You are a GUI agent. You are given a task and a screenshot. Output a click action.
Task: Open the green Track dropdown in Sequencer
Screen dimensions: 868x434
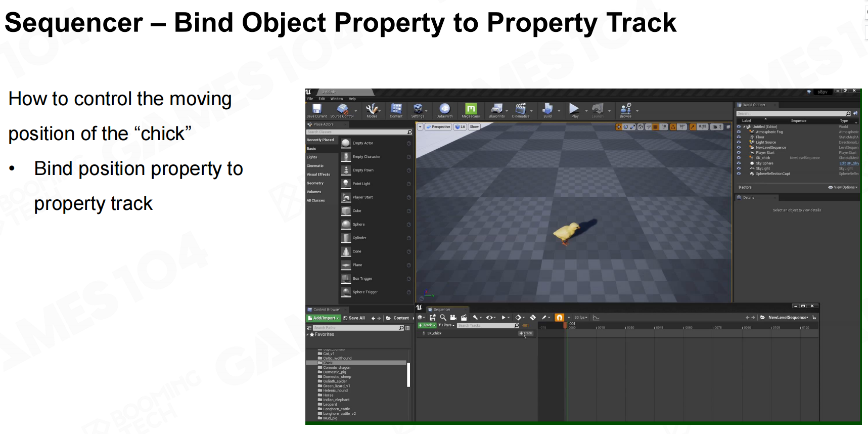[x=427, y=325]
